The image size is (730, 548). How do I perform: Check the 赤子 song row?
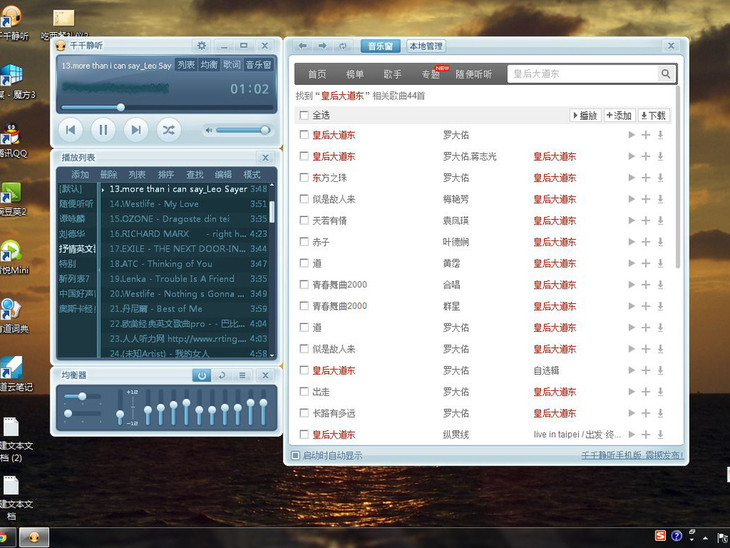coord(304,242)
